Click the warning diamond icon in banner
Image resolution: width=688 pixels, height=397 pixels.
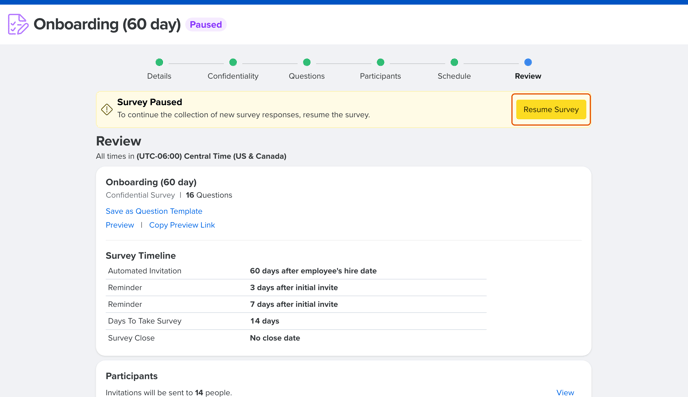(x=107, y=109)
